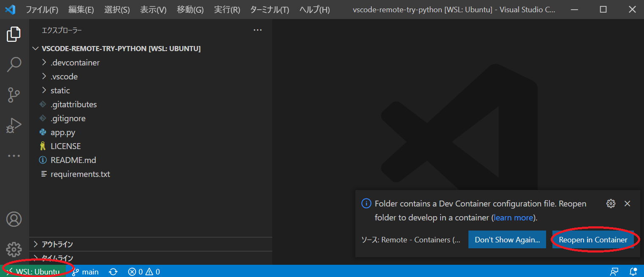Open the ターミナル(T) menu
644x277 pixels.
(x=269, y=9)
